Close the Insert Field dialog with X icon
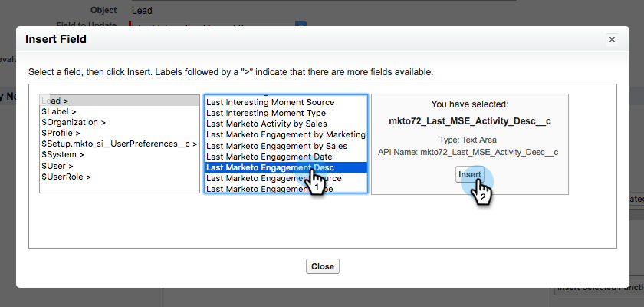Screen dimensions: 644x307 click(612, 39)
